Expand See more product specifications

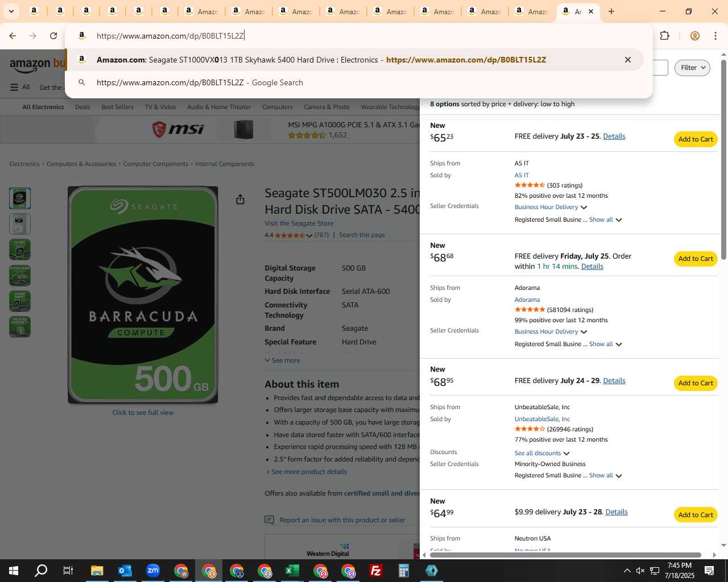pos(283,360)
